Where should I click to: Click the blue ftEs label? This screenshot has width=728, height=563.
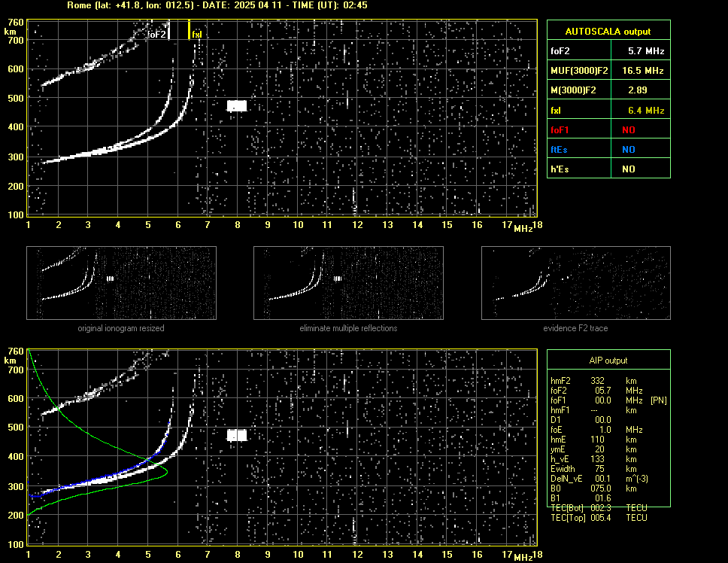[559, 150]
